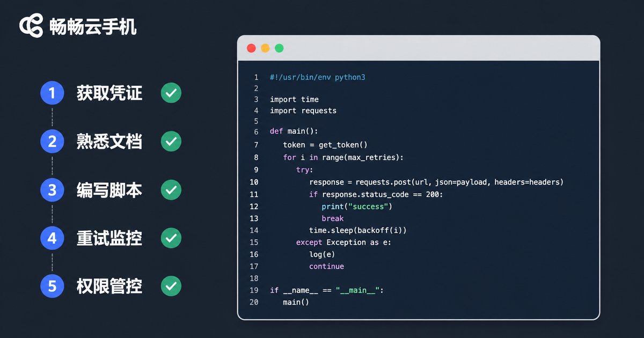Screen dimensions: 644x338
Task: Click the step 3 number circle
Action: (x=52, y=190)
